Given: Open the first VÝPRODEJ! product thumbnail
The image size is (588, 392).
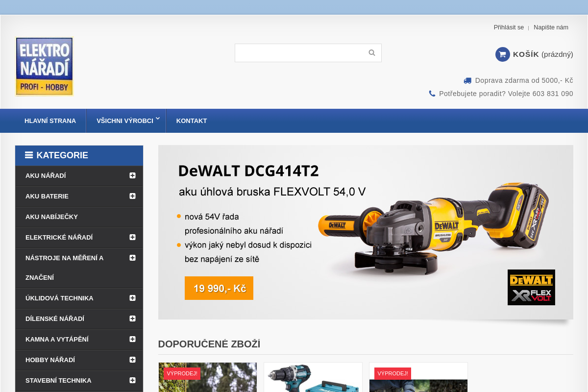Looking at the screenshot, I should 208,377.
